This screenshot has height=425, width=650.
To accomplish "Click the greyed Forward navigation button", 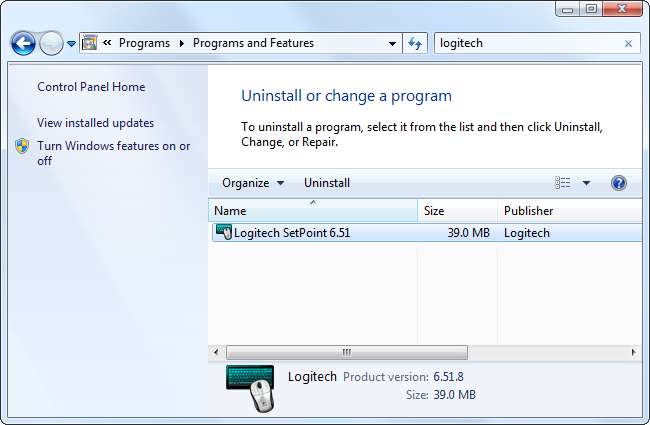I will [51, 43].
